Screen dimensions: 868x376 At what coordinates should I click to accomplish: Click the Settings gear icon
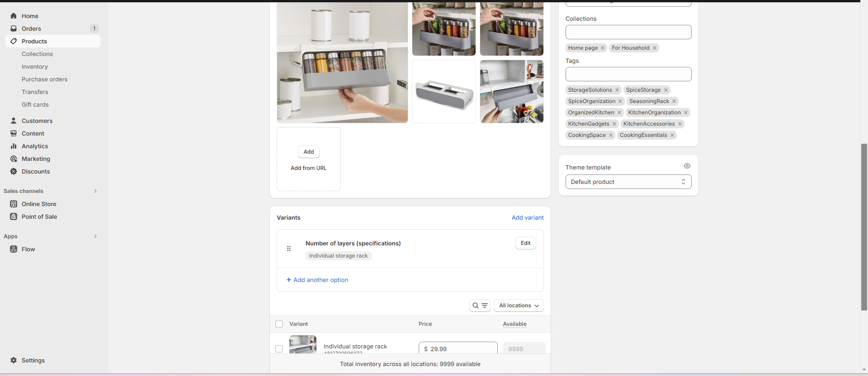click(x=14, y=360)
